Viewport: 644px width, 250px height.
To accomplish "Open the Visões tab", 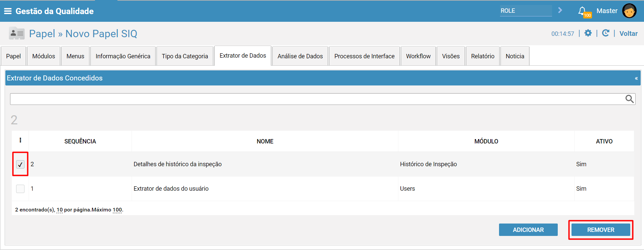I will 451,56.
